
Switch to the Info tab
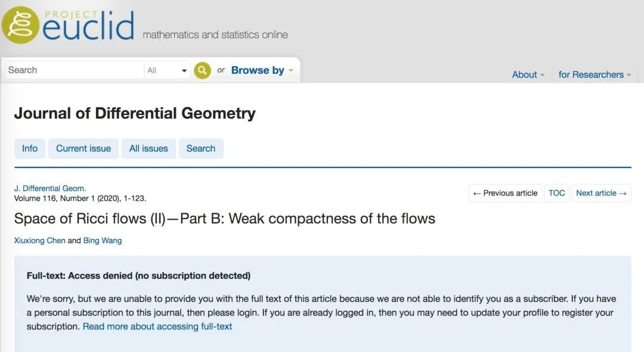(x=30, y=148)
